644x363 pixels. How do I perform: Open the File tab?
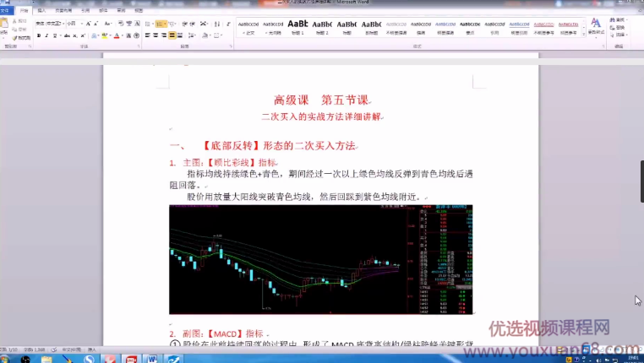click(x=5, y=10)
